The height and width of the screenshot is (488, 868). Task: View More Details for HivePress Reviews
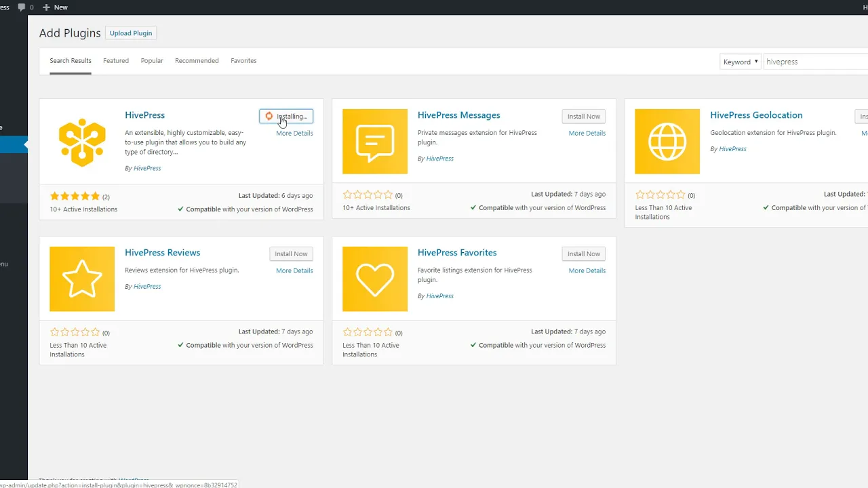pos(294,271)
